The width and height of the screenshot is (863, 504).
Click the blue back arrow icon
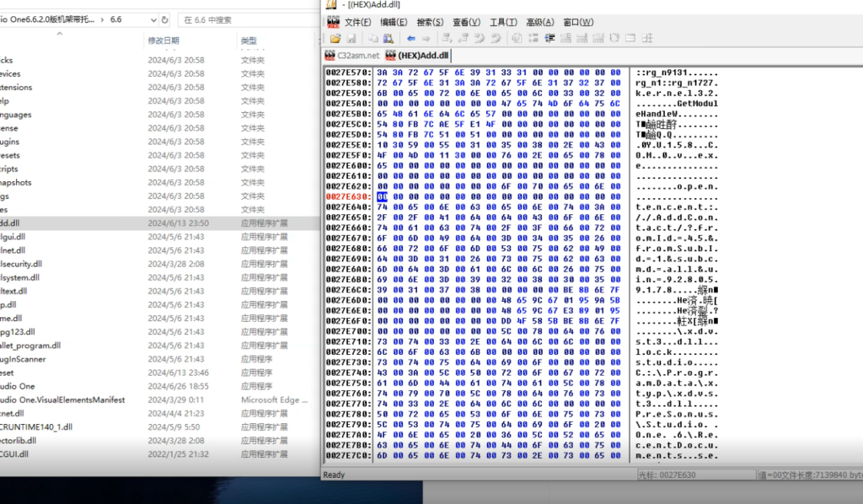tap(411, 39)
